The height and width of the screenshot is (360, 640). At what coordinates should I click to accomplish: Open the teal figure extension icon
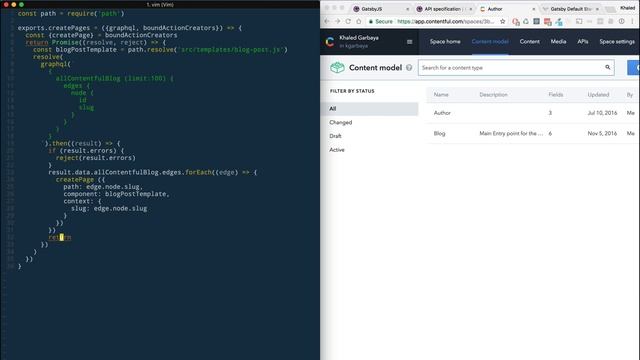pyautogui.click(x=559, y=22)
